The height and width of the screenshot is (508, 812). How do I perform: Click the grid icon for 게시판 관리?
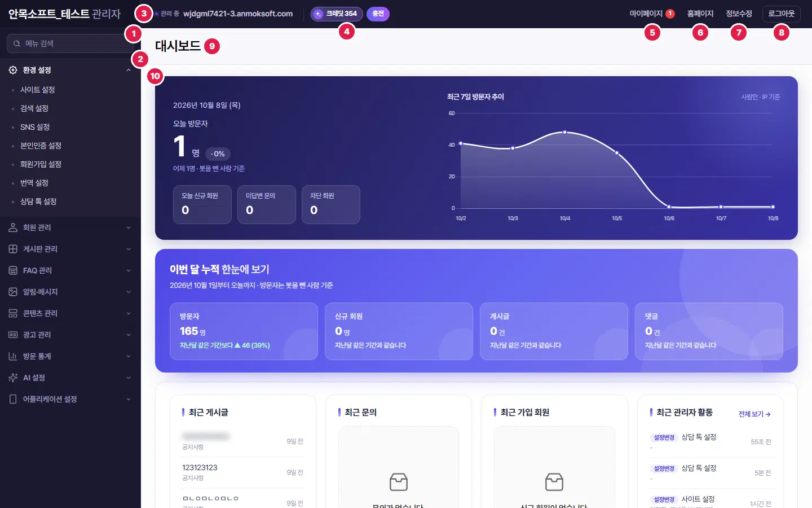(13, 249)
